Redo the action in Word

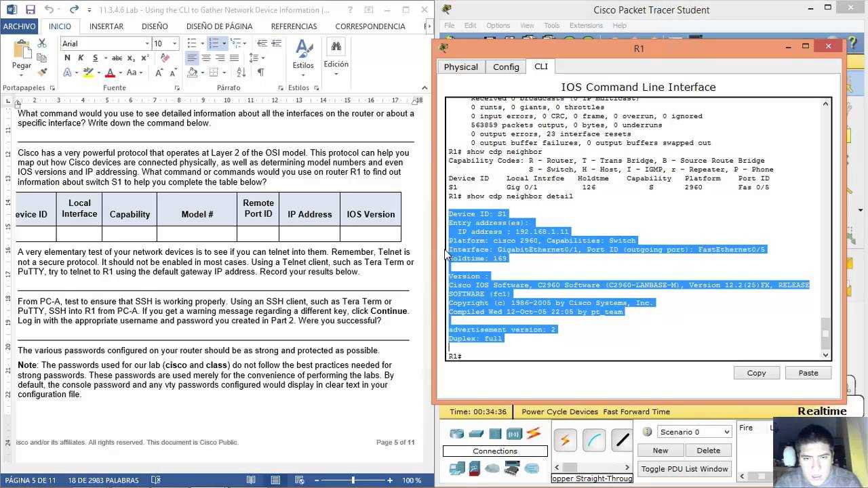74,9
